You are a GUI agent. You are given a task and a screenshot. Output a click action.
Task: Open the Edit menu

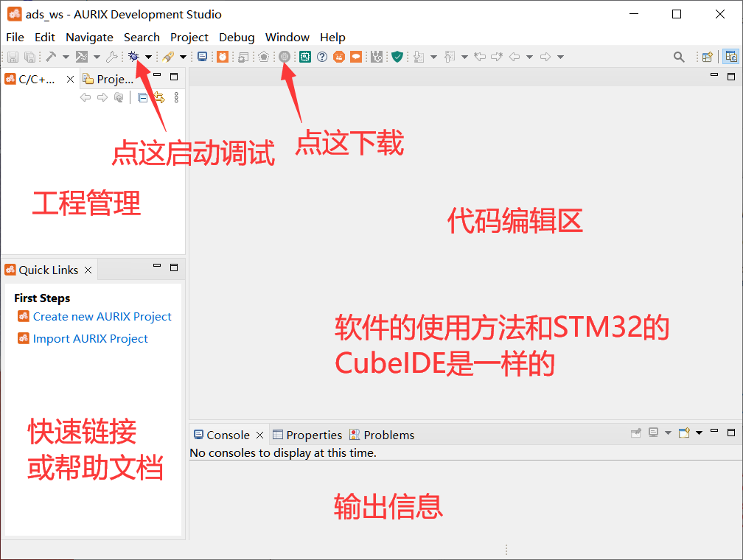(x=44, y=37)
